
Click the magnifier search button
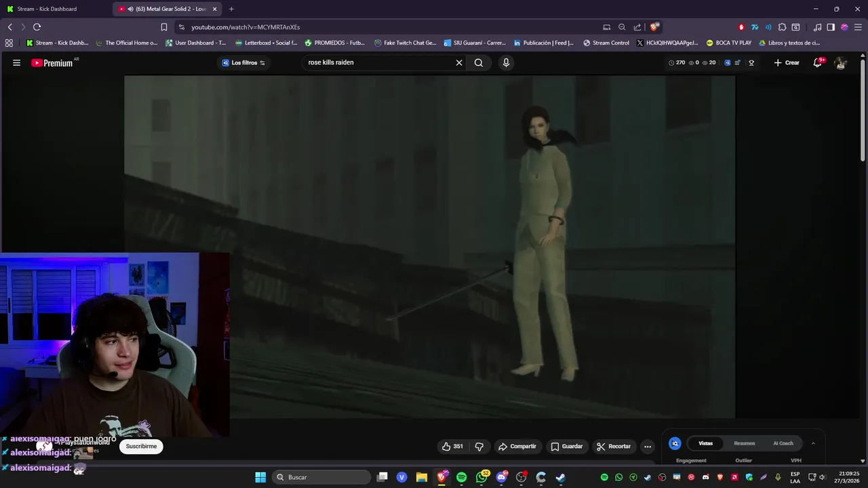point(479,62)
